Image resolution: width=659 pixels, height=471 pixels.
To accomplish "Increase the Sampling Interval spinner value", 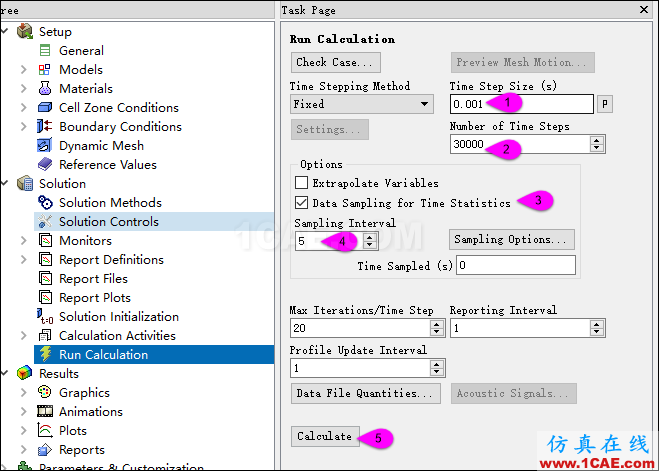I will 369,237.
